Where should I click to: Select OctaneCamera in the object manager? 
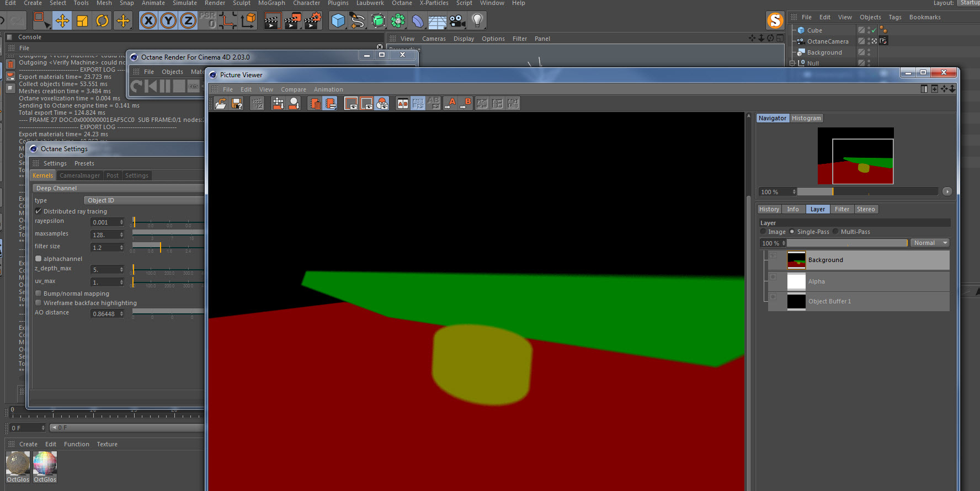tap(828, 41)
